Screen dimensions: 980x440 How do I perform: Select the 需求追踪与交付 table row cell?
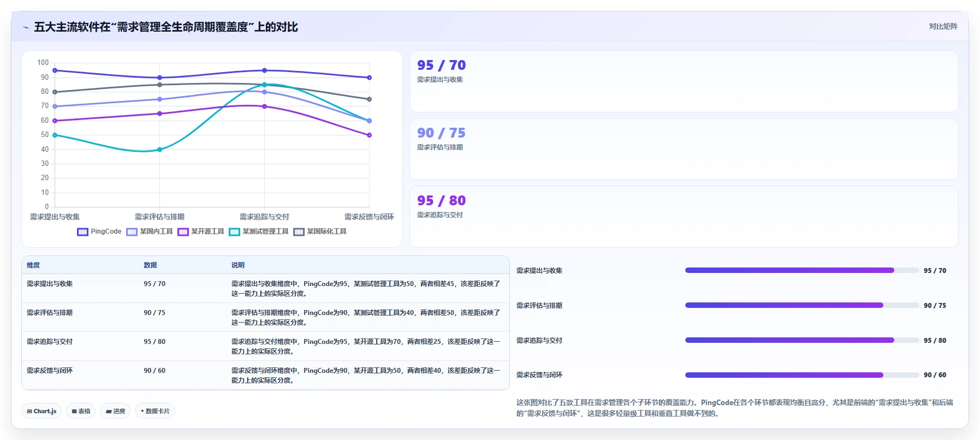[x=50, y=342]
